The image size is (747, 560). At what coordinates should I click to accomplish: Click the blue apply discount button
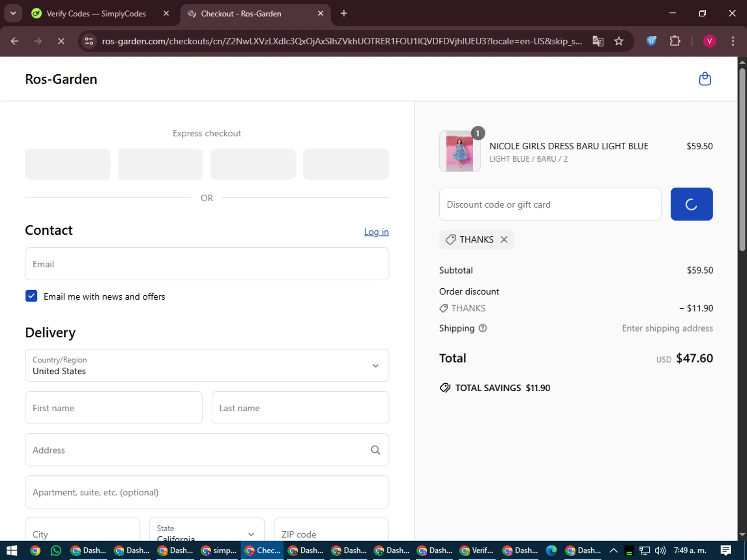pyautogui.click(x=691, y=204)
